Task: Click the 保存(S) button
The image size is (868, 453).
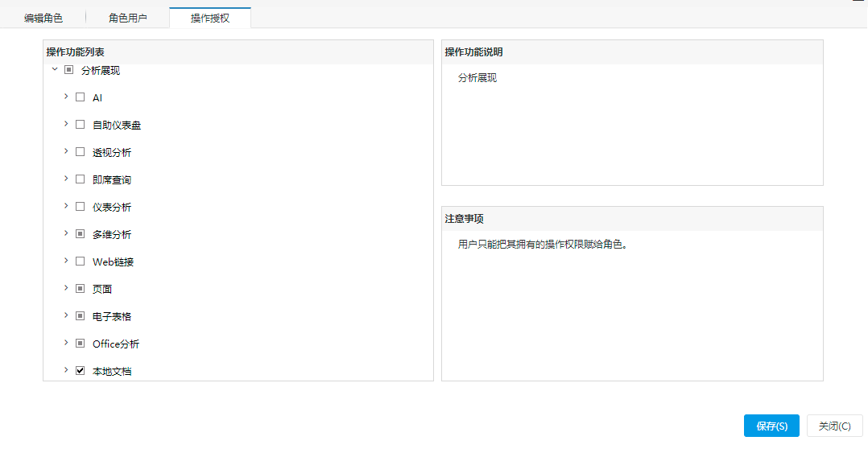Action: [771, 426]
